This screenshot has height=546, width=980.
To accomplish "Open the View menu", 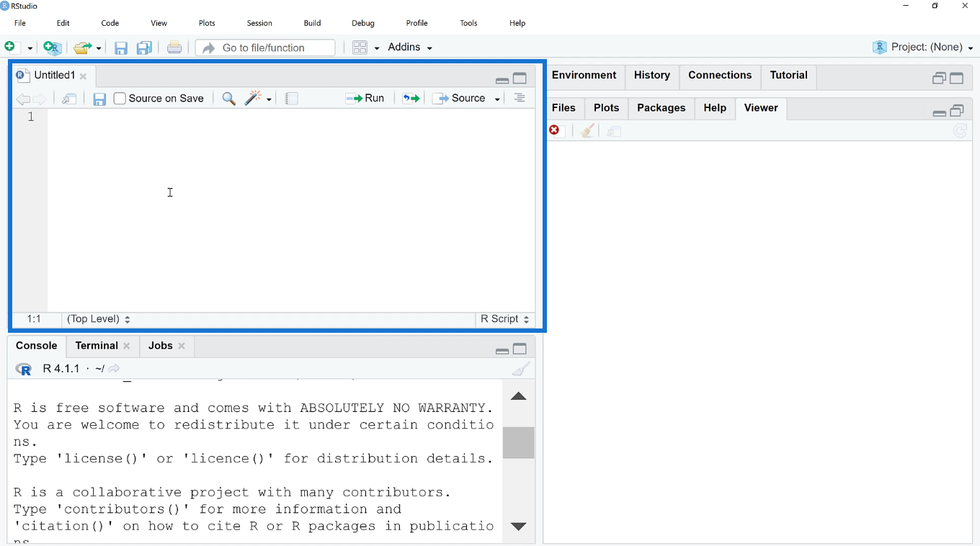I will click(x=159, y=23).
